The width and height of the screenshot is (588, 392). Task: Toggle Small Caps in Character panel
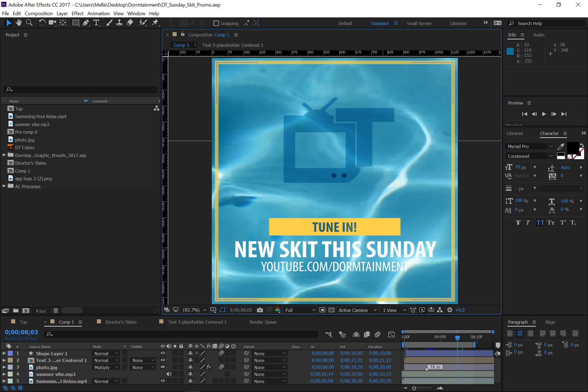tap(551, 223)
